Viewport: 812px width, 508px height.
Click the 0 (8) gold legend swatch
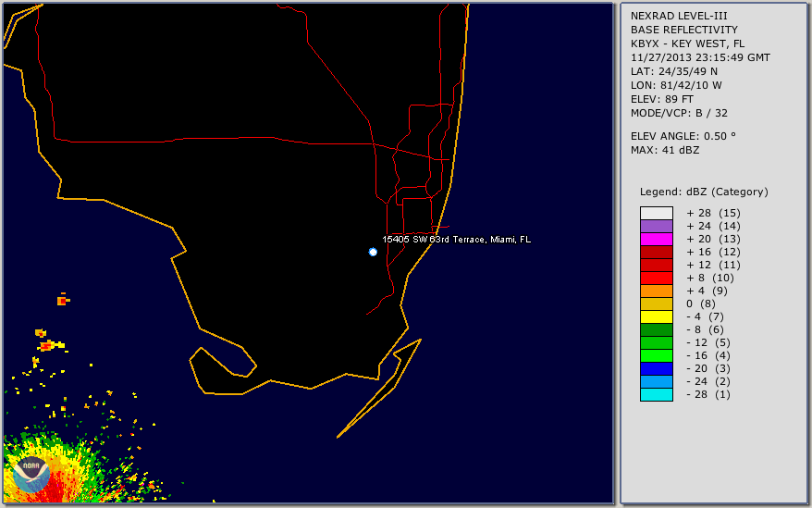click(656, 304)
